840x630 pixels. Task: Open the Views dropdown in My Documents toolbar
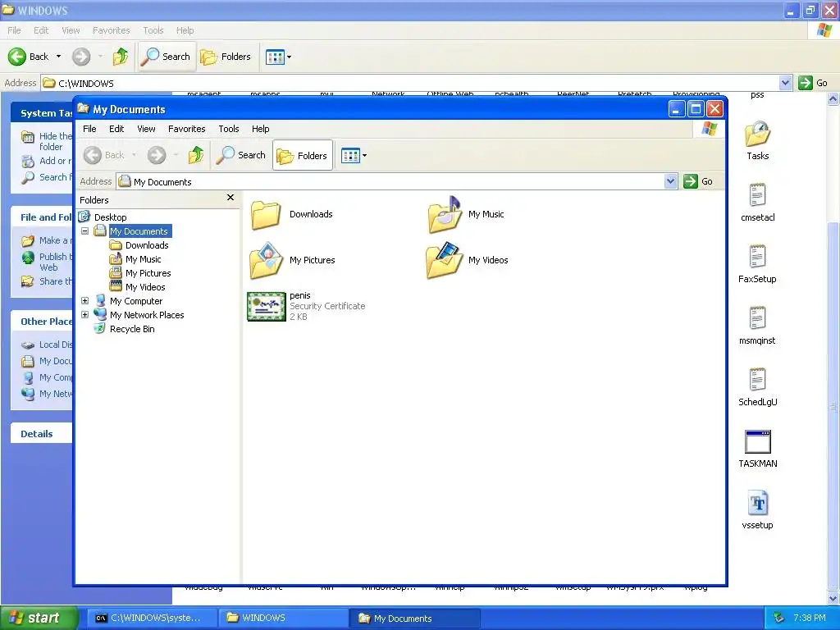(x=354, y=156)
